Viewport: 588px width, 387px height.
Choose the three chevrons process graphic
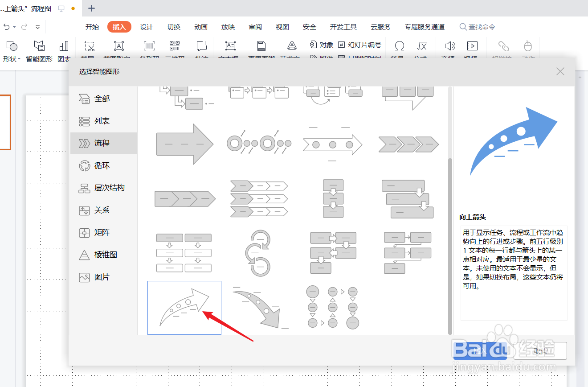[408, 144]
